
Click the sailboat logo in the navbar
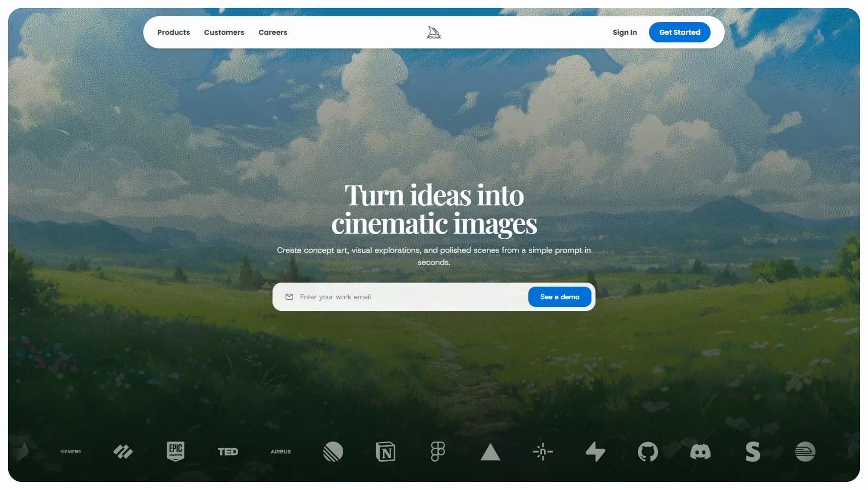[x=434, y=33]
